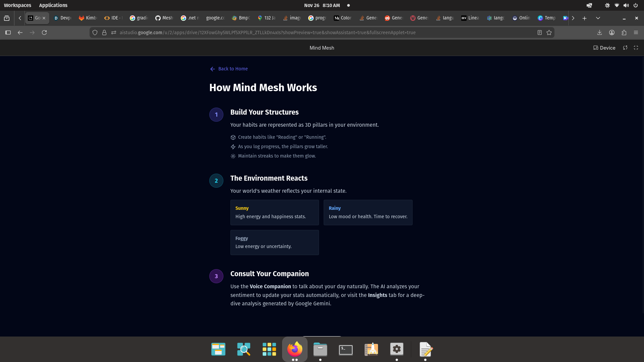Open a new browser tab
644x362 pixels.
584,18
